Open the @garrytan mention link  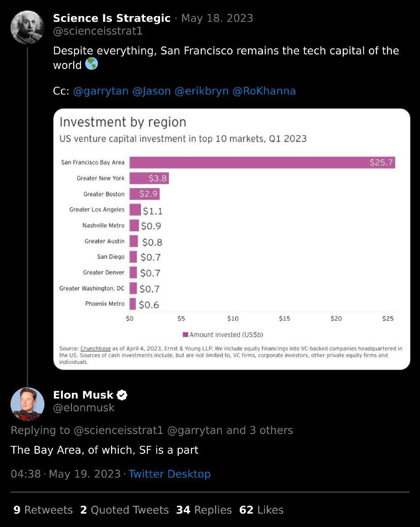click(x=101, y=91)
